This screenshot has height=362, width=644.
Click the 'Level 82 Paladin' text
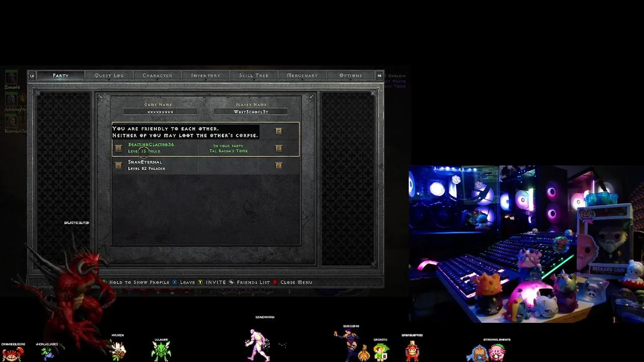pos(146,168)
